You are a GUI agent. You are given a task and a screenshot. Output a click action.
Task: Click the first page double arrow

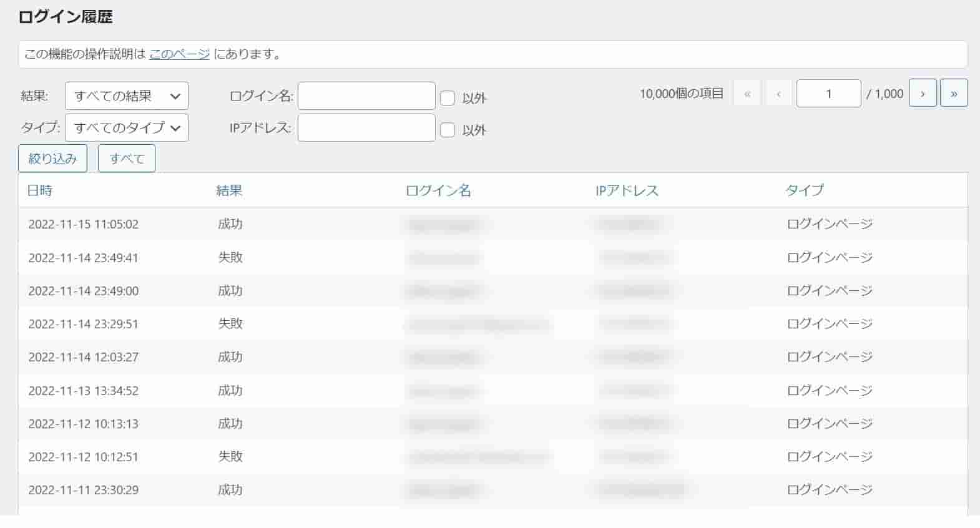coord(747,94)
